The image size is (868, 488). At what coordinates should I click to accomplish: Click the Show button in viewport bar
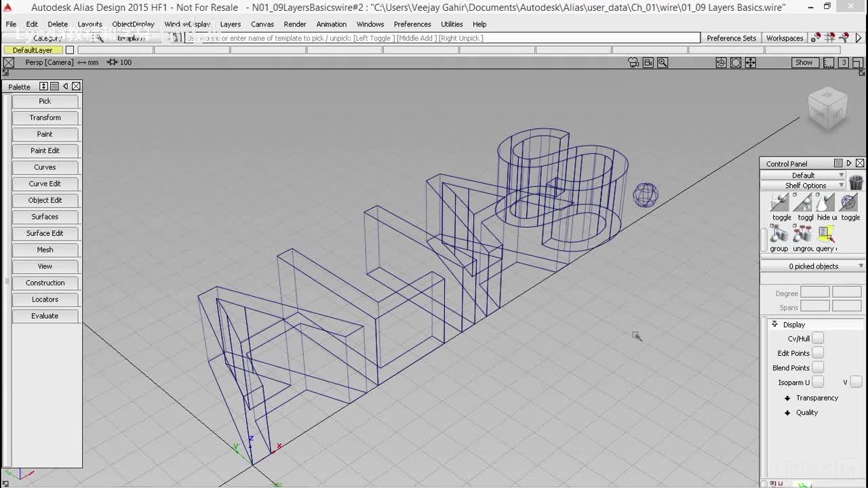point(804,62)
